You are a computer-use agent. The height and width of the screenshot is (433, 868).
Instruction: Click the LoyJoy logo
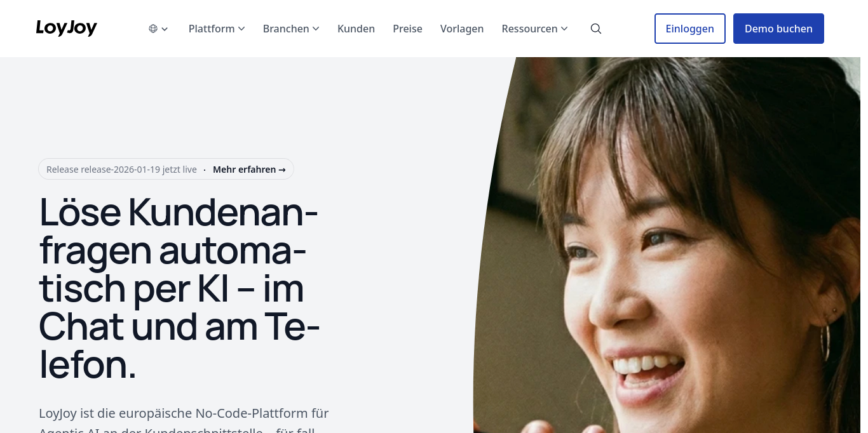67,29
